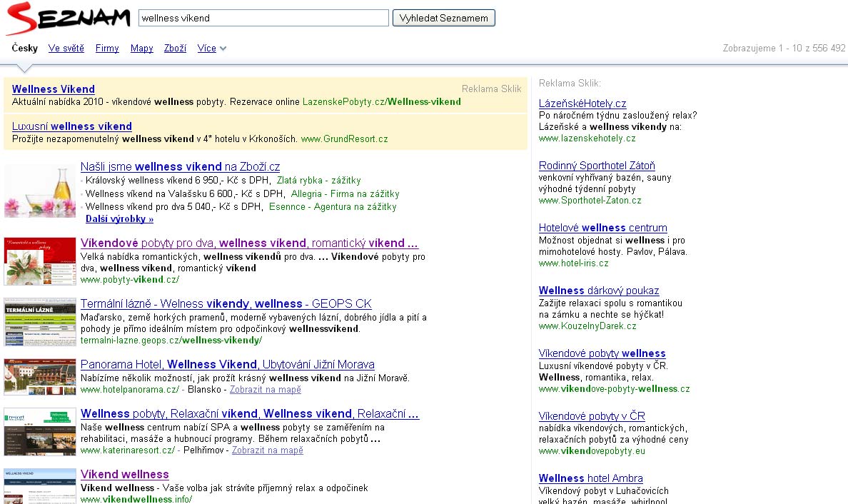Click the 'Reklama Sklik' label in top ad box
The height and width of the screenshot is (504, 848).
492,89
